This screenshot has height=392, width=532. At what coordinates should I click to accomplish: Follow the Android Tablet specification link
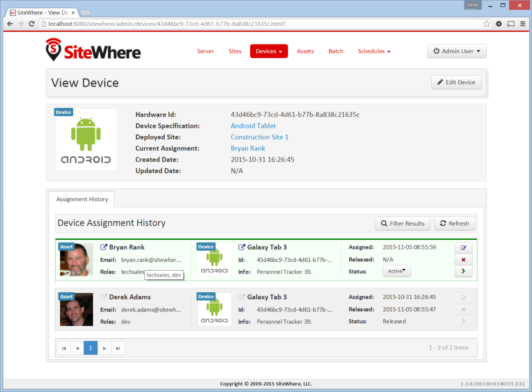(x=253, y=126)
